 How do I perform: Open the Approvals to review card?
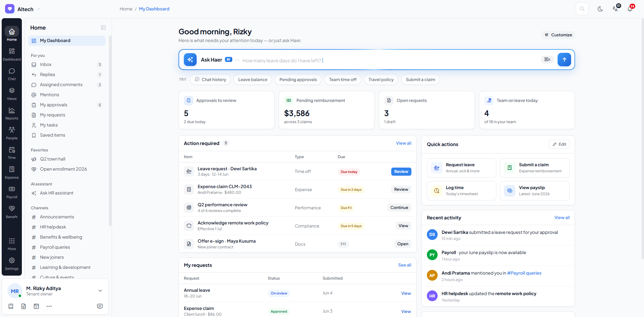coord(227,110)
